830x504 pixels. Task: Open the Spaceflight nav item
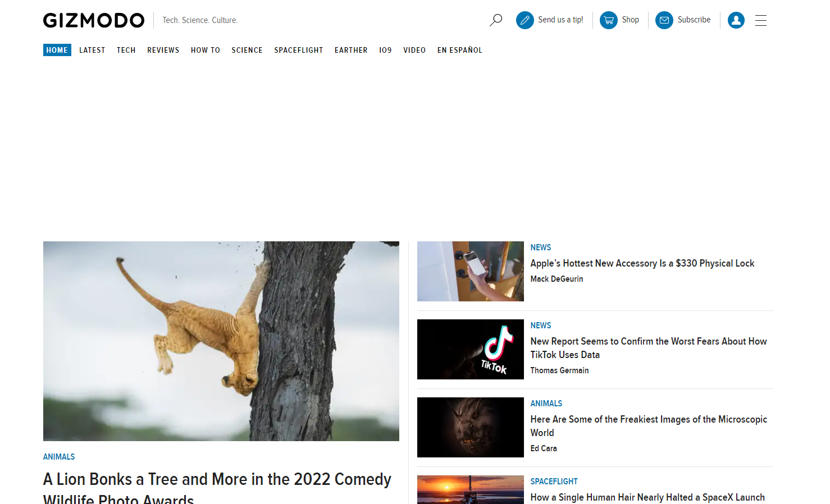click(x=298, y=50)
